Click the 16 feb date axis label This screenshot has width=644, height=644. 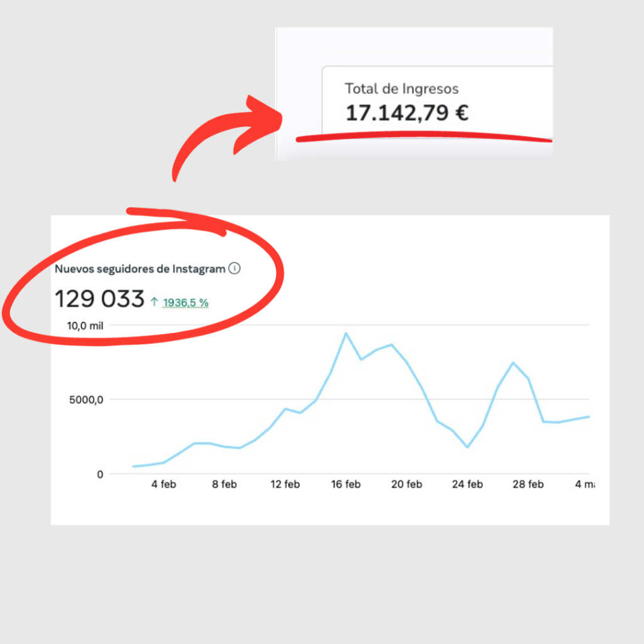pos(346,484)
